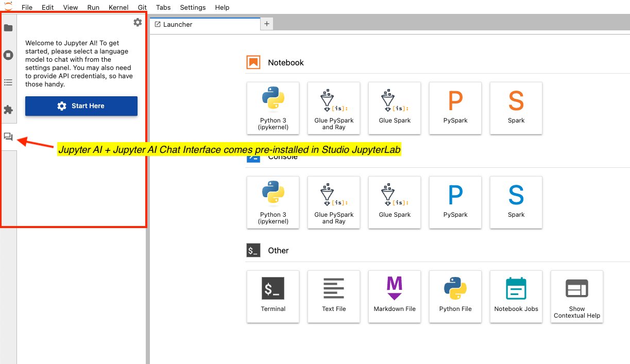Open the View menu
This screenshot has height=364, width=630.
click(71, 7)
